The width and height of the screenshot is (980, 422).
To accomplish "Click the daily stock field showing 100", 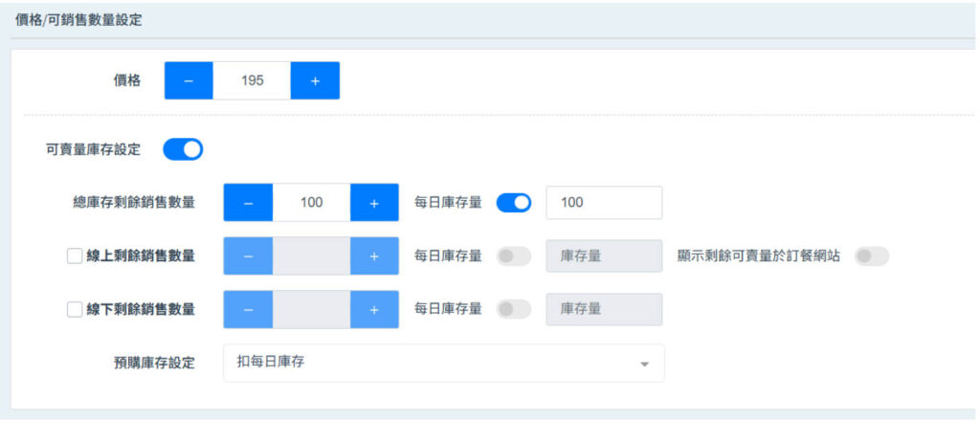I will pos(603,203).
